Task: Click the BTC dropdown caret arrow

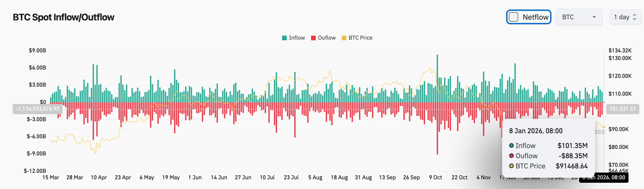Action: (x=594, y=17)
